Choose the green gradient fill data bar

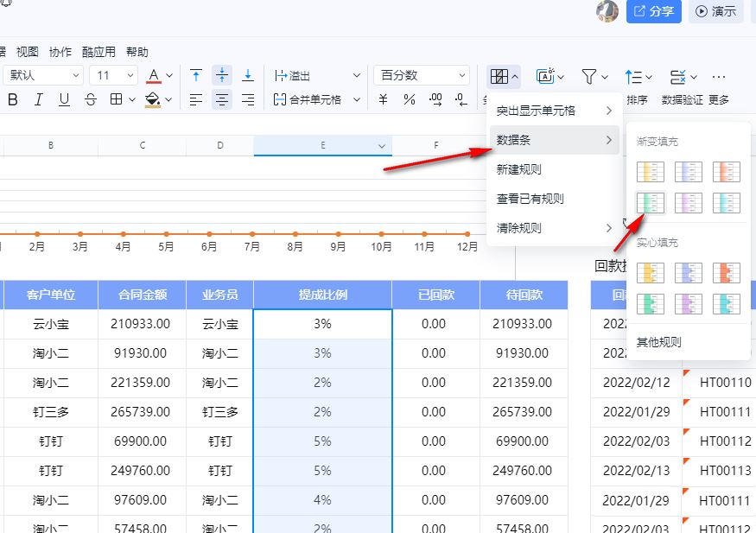coord(650,202)
